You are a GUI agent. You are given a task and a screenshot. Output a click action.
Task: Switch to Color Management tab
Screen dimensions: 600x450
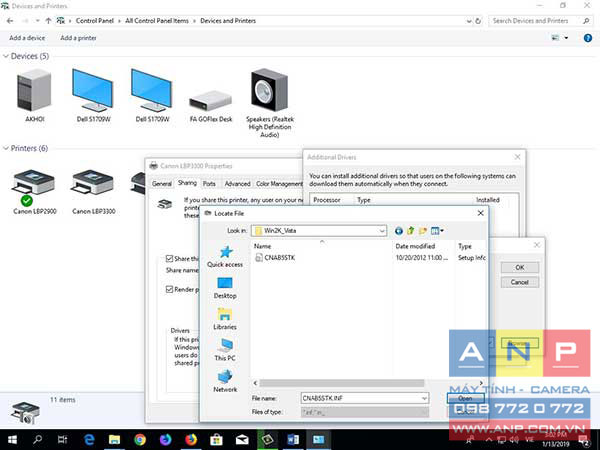(x=279, y=184)
